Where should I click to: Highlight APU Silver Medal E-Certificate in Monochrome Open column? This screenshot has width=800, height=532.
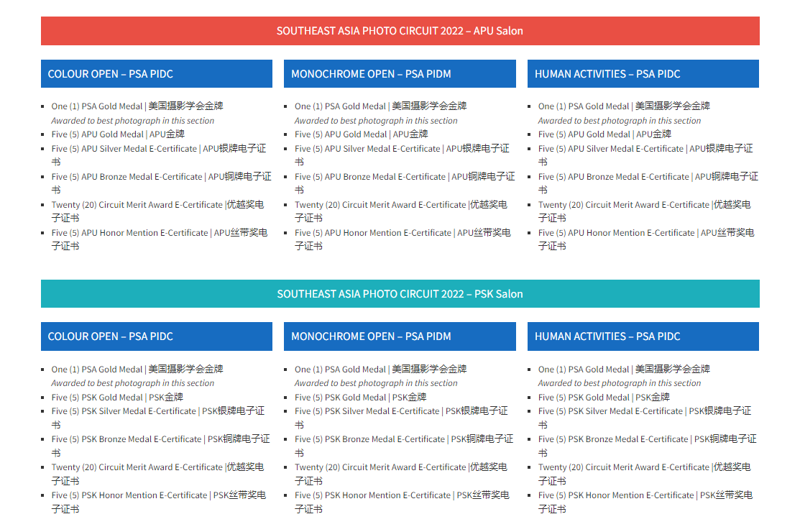tap(402, 155)
